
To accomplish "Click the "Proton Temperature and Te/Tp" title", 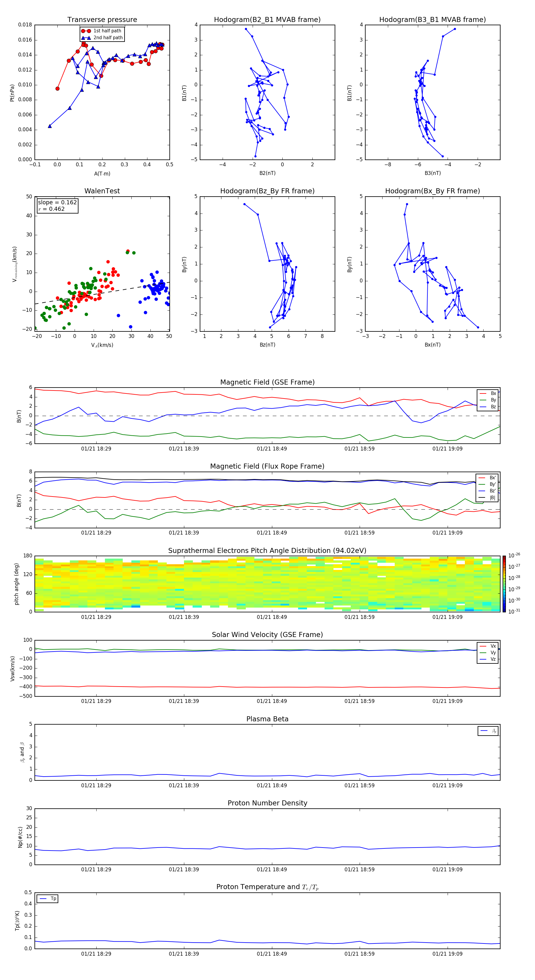I will 267,887.
